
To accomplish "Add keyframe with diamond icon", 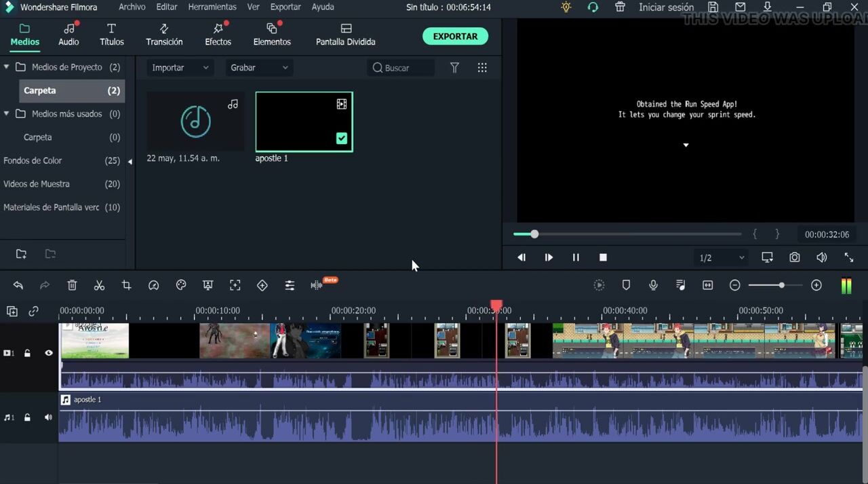I will [x=262, y=285].
